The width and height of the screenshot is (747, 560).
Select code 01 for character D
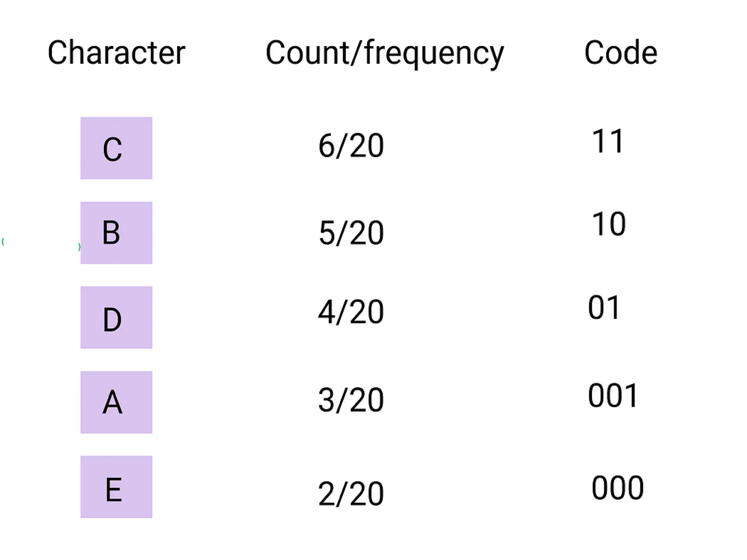604,308
